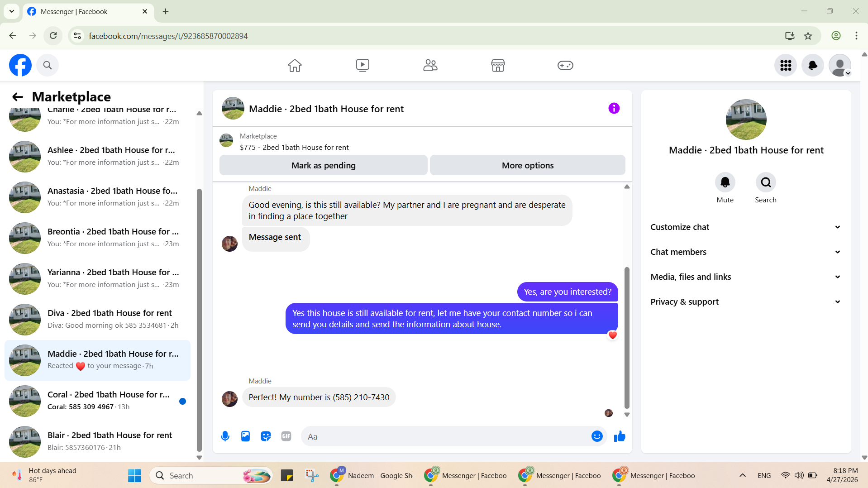868x488 pixels.
Task: Open the Video tab icon
Action: (x=362, y=65)
